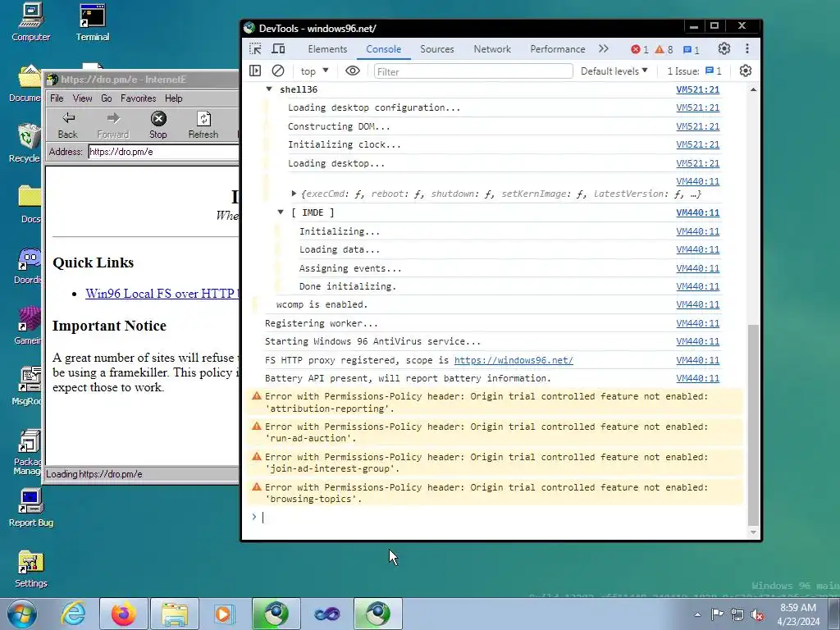Show hidden tray icons arrow
This screenshot has width=840, height=630.
(697, 614)
